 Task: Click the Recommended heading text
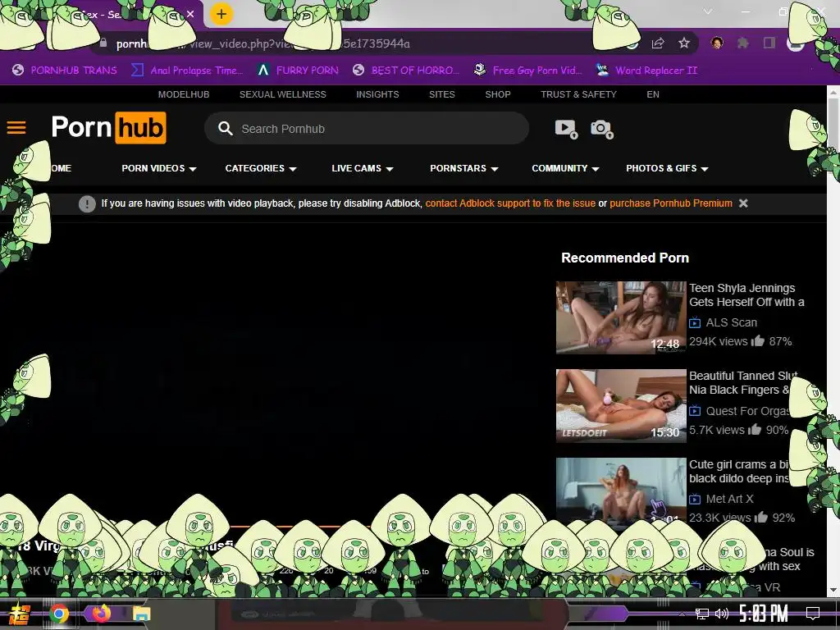(624, 258)
